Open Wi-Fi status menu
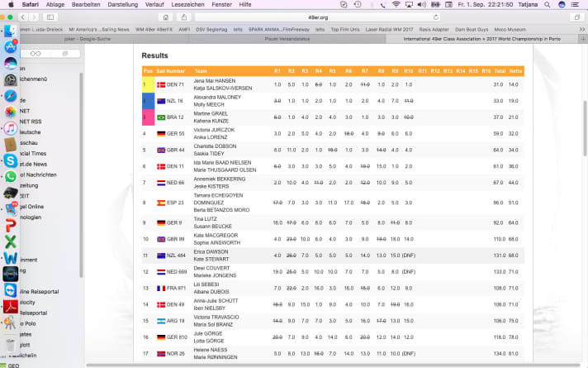The width and height of the screenshot is (588, 368). click(x=396, y=4)
